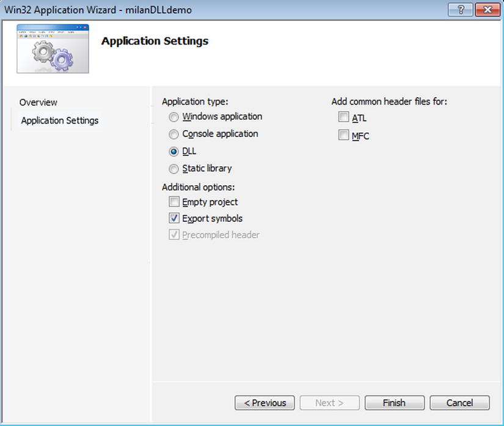Open the Overview wizard page
The height and width of the screenshot is (426, 504).
[x=38, y=103]
